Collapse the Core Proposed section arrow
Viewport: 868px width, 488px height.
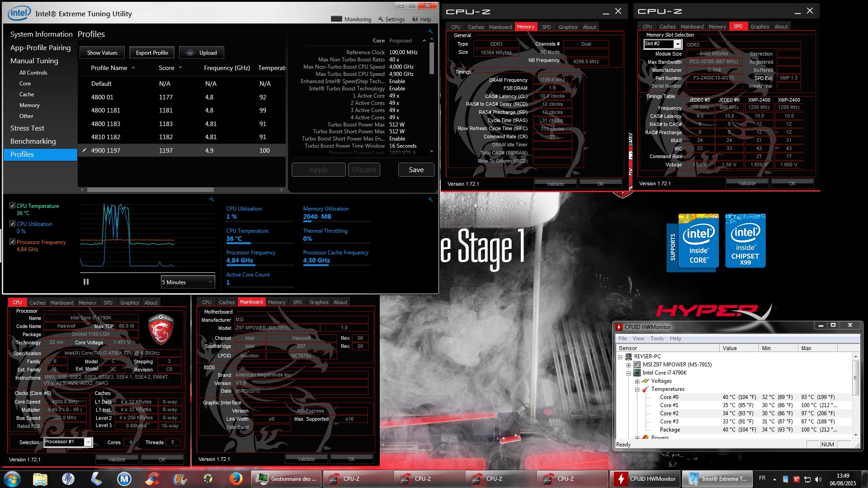tap(424, 41)
